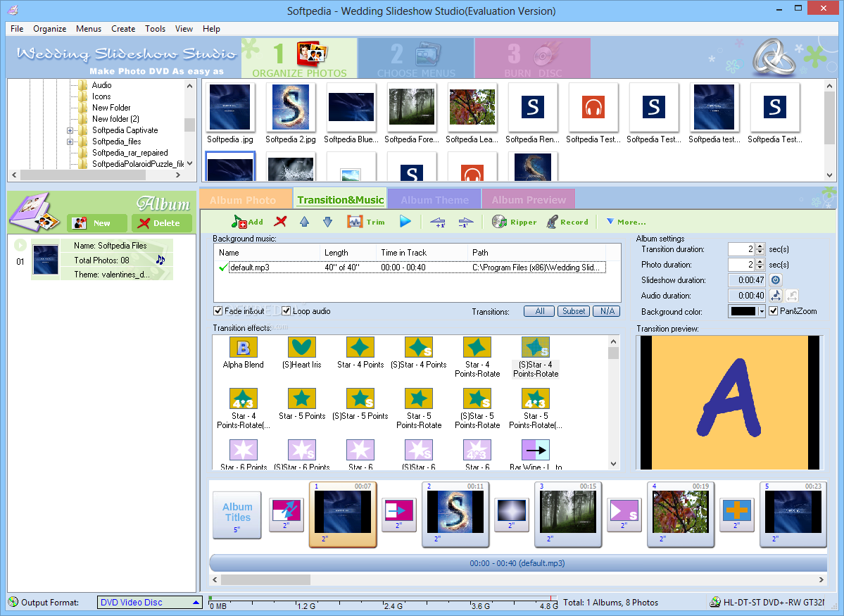The image size is (844, 616).
Task: Select the Softpedia 2.jpg thumbnail
Action: click(291, 113)
